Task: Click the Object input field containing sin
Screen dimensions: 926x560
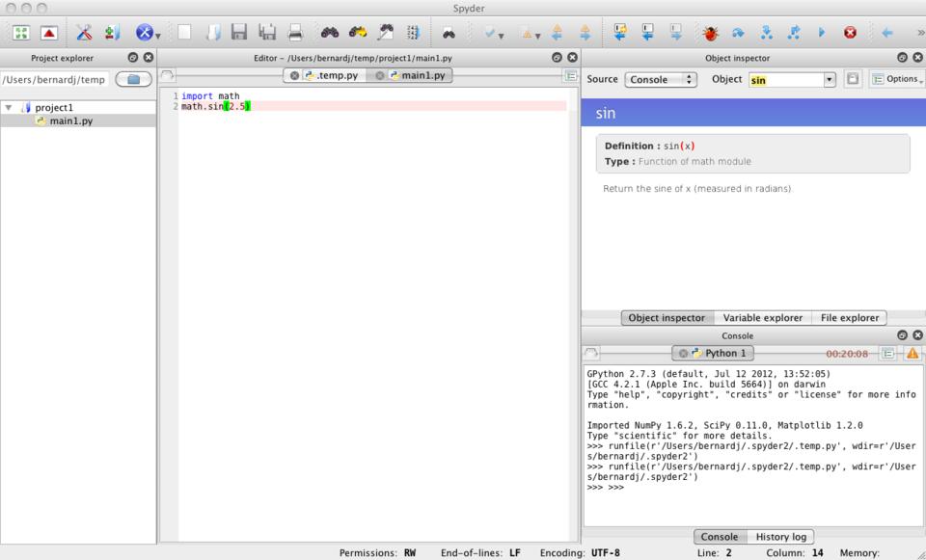Action: [x=784, y=79]
